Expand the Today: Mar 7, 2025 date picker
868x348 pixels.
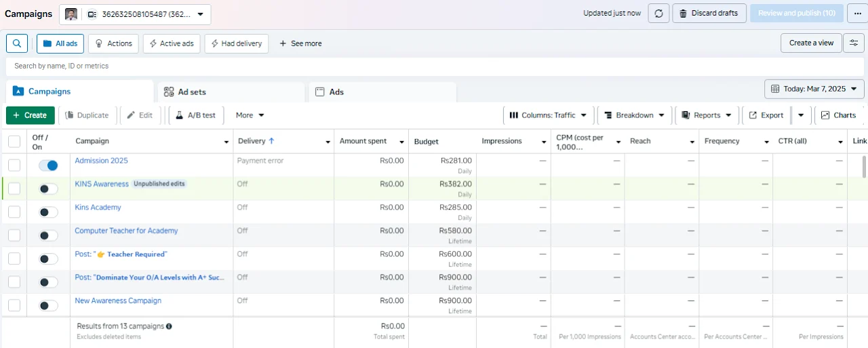click(814, 89)
